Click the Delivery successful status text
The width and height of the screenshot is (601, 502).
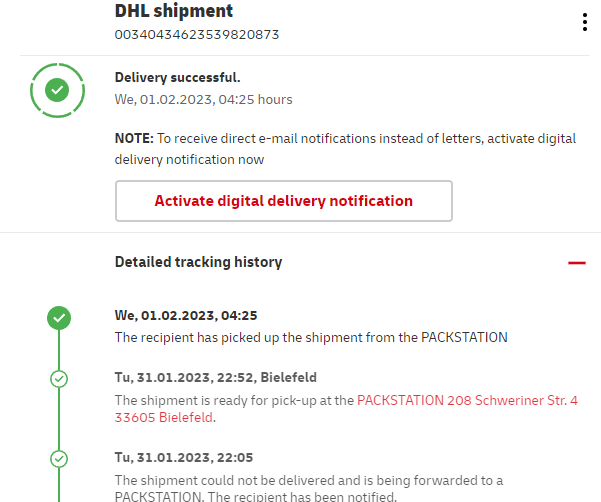coord(177,77)
